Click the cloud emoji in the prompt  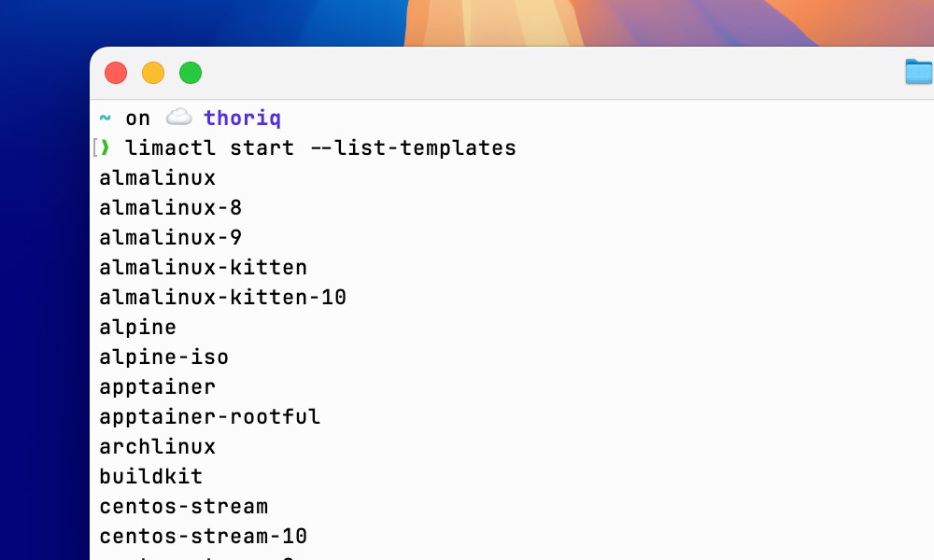pyautogui.click(x=179, y=117)
